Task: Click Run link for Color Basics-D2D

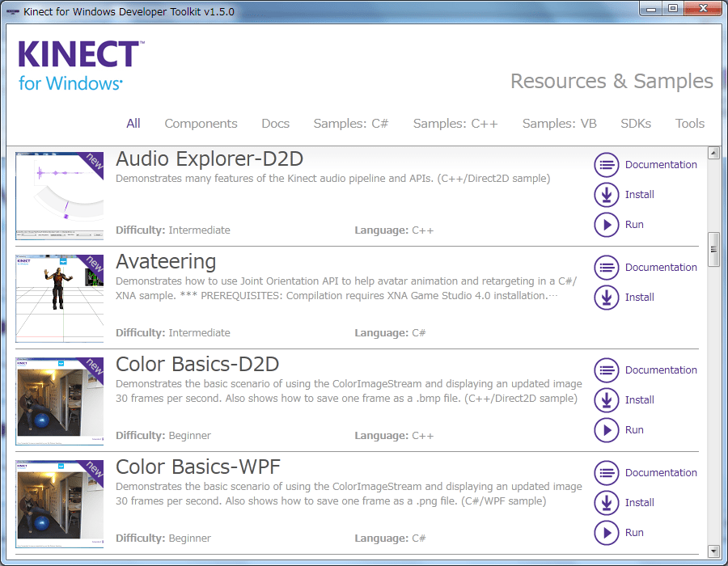Action: pyautogui.click(x=634, y=429)
